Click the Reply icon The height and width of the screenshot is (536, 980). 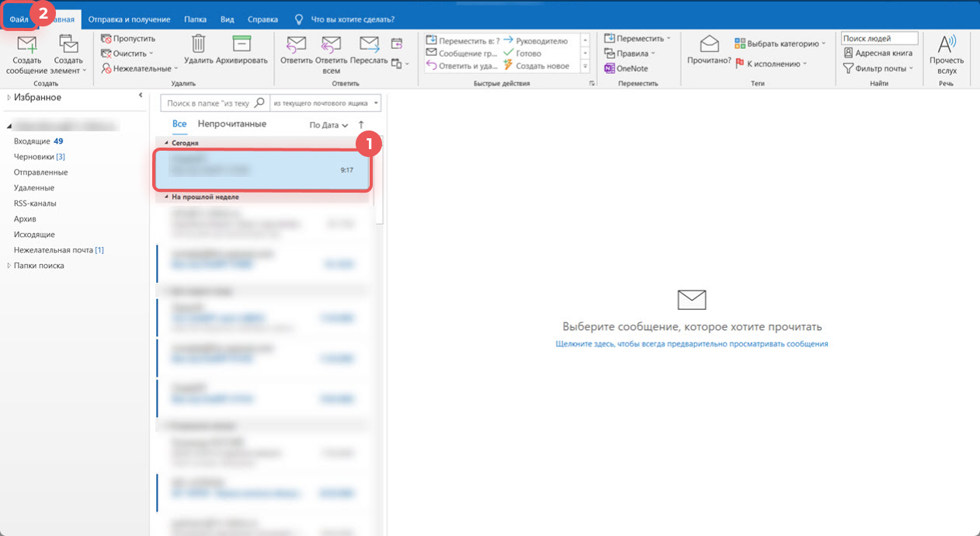pyautogui.click(x=296, y=44)
